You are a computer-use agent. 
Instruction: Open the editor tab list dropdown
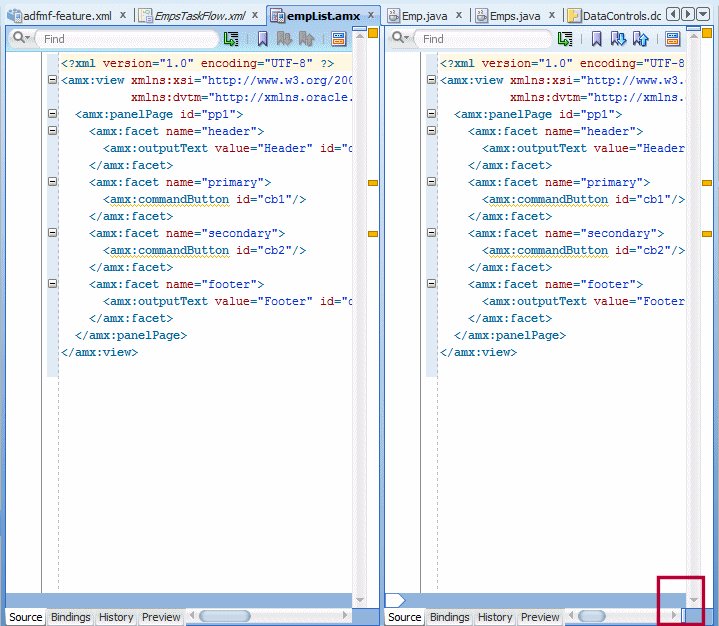(x=703, y=15)
